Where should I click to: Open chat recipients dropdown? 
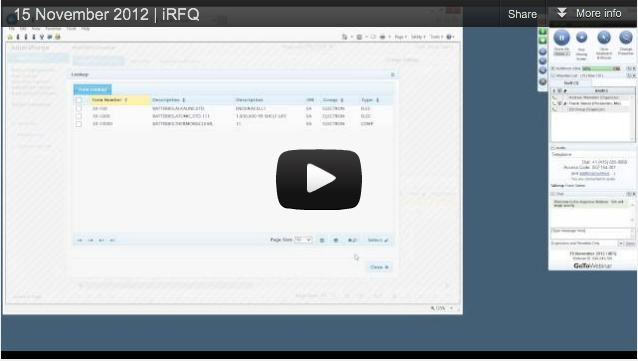tap(621, 243)
